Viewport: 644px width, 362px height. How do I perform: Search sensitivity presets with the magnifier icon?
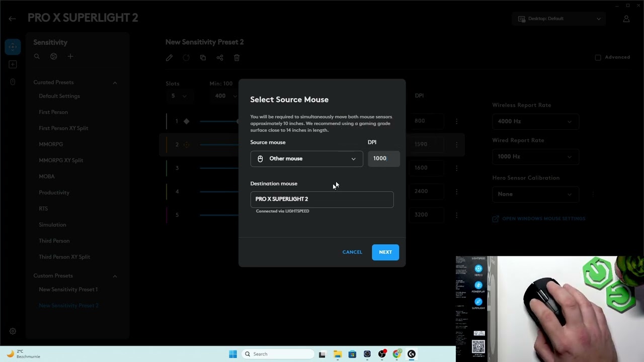click(x=37, y=57)
